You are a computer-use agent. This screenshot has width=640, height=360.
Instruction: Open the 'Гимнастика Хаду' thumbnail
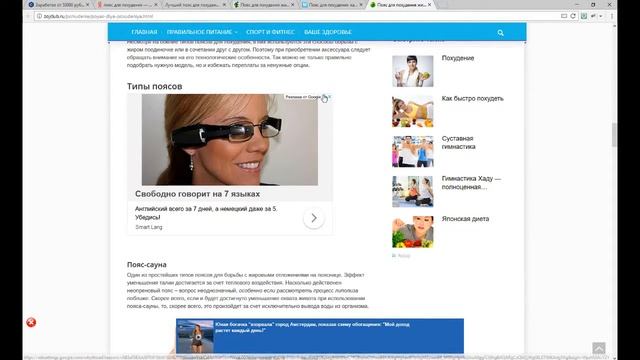(x=413, y=191)
